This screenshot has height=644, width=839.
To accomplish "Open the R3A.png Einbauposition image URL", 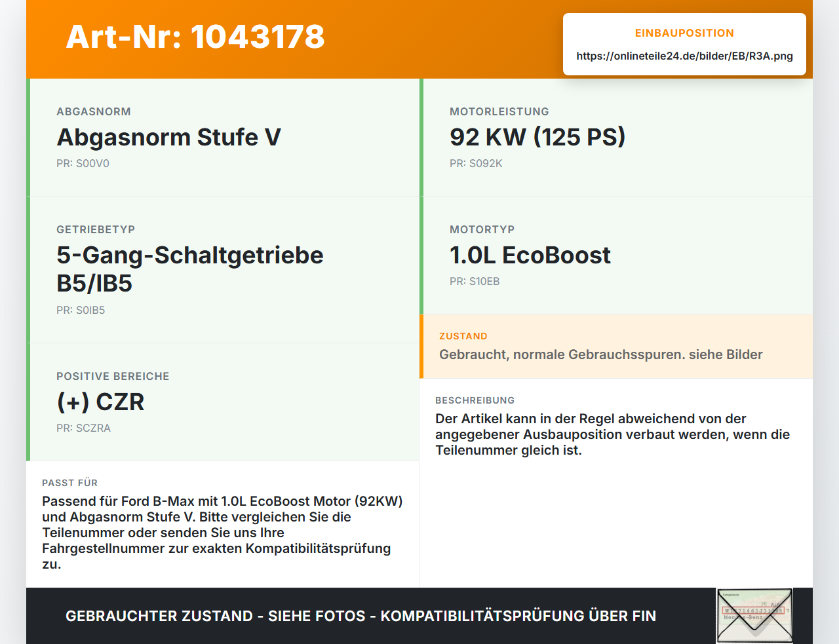I will (684, 56).
